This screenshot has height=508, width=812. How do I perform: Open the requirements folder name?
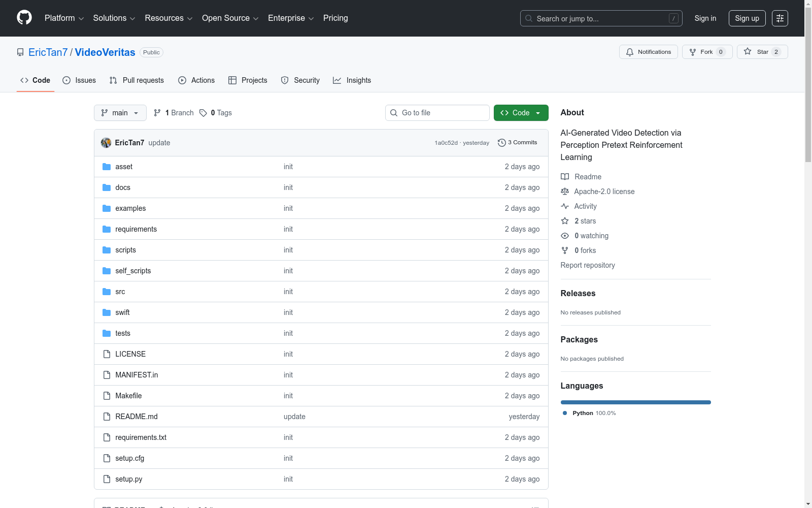(x=136, y=229)
